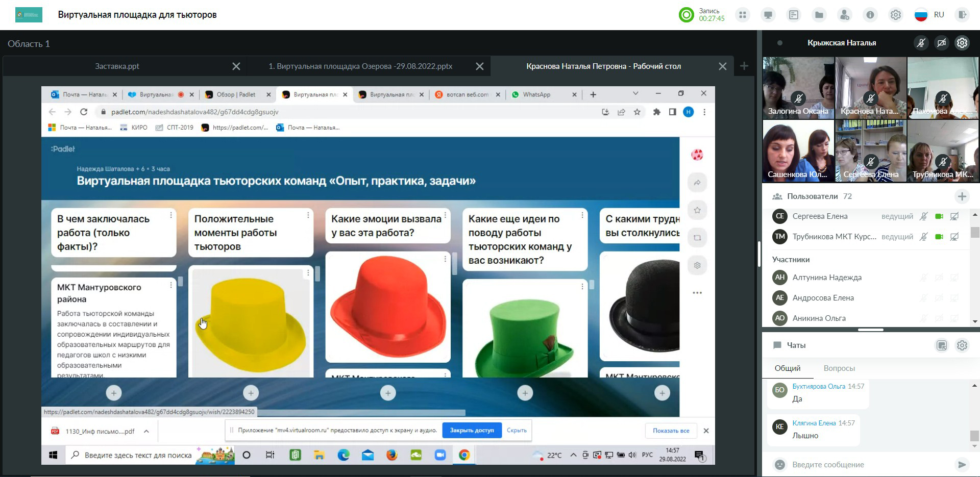The width and height of the screenshot is (980, 477).
Task: Click the green recording indicator
Action: pyautogui.click(x=687, y=15)
